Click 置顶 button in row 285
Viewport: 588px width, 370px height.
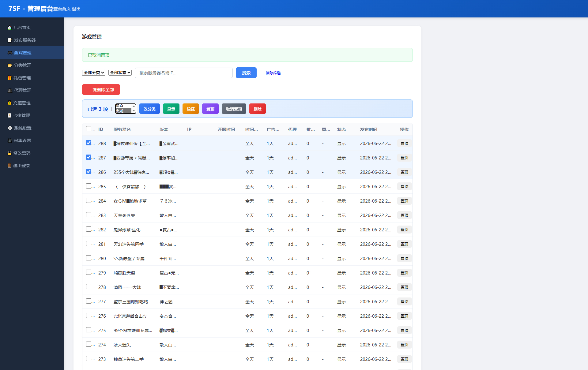[x=405, y=187]
